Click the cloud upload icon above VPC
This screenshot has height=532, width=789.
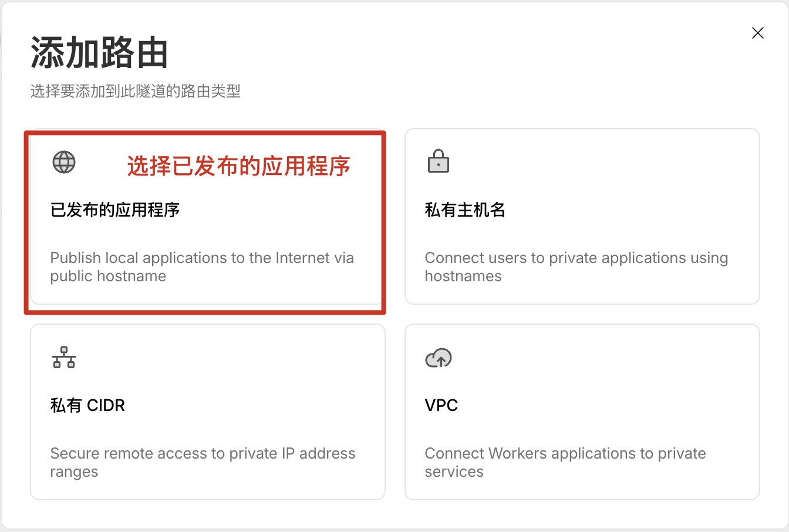pos(438,358)
